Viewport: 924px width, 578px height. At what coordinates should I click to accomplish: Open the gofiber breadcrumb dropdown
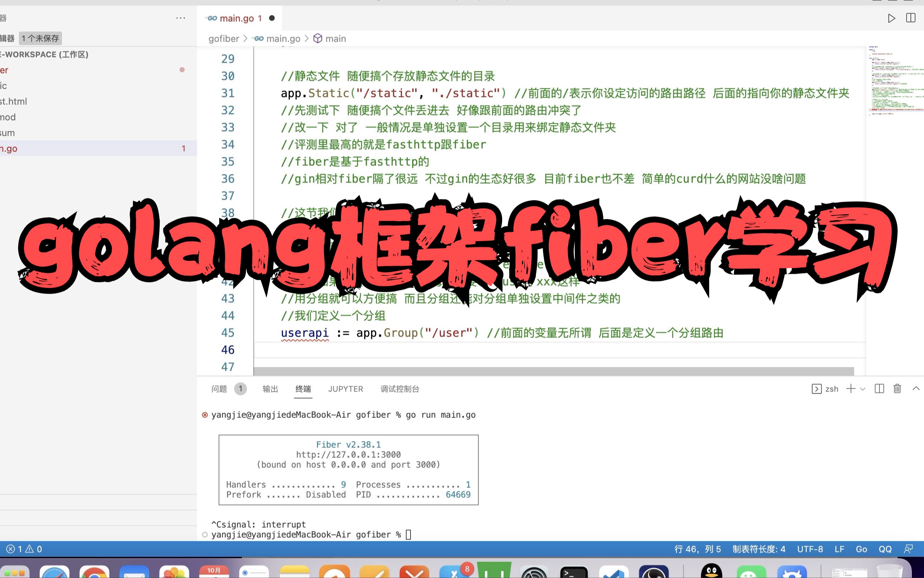pyautogui.click(x=223, y=38)
